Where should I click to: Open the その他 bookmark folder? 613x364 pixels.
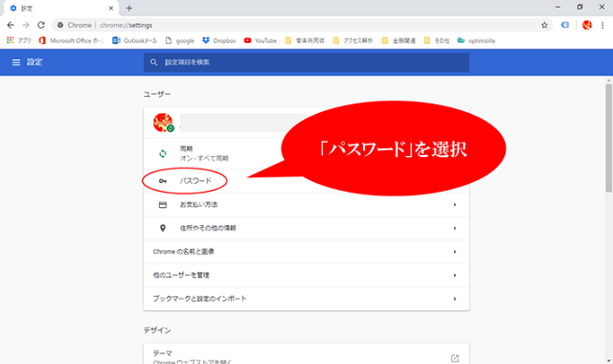pos(437,40)
